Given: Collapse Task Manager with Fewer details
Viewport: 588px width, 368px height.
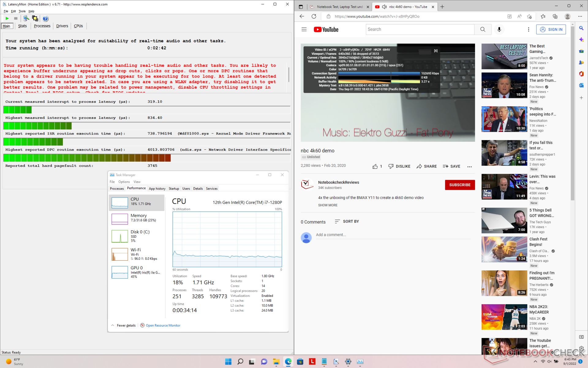Looking at the screenshot, I should pos(126,325).
